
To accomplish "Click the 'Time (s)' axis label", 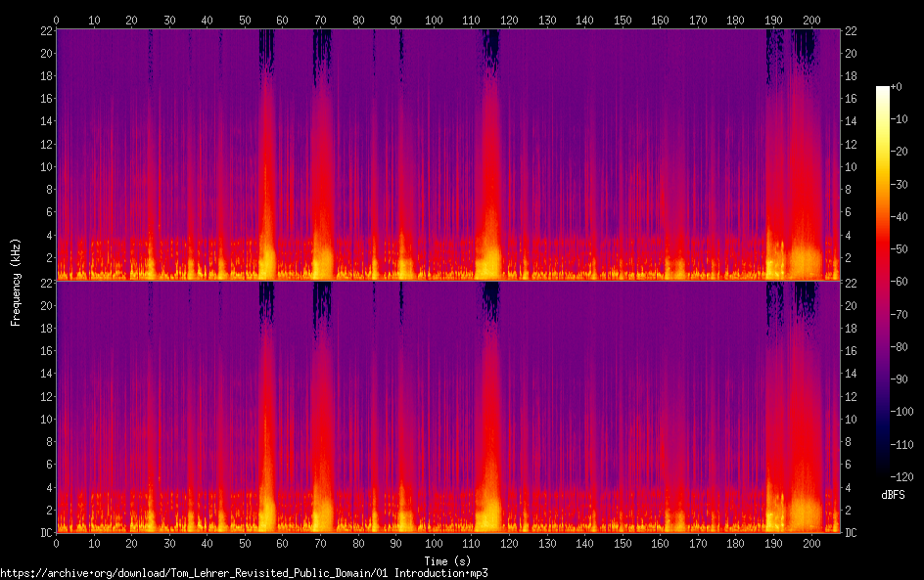I will [x=446, y=560].
